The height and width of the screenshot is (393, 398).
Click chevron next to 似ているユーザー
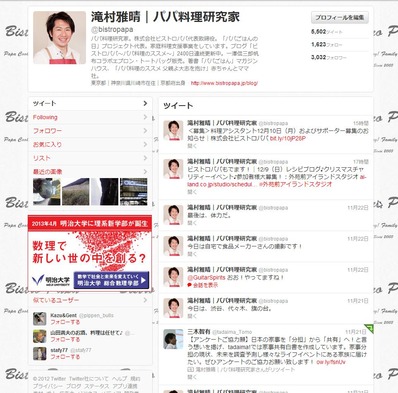click(x=145, y=300)
